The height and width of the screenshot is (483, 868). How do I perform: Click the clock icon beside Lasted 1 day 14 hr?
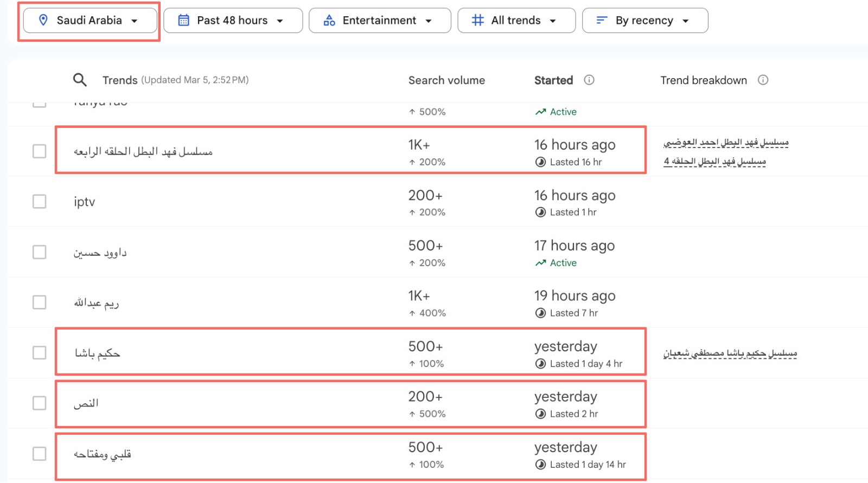pyautogui.click(x=540, y=465)
